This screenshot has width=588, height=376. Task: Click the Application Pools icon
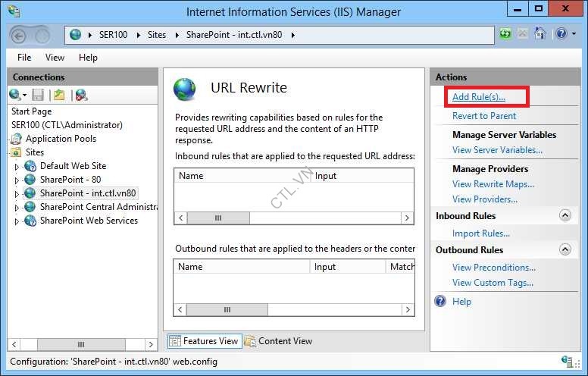16,139
